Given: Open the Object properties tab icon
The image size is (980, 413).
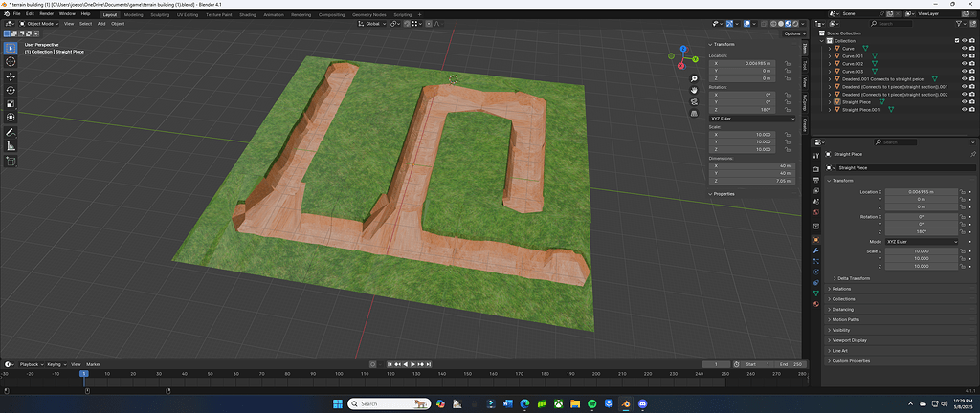Looking at the screenshot, I should (x=815, y=240).
